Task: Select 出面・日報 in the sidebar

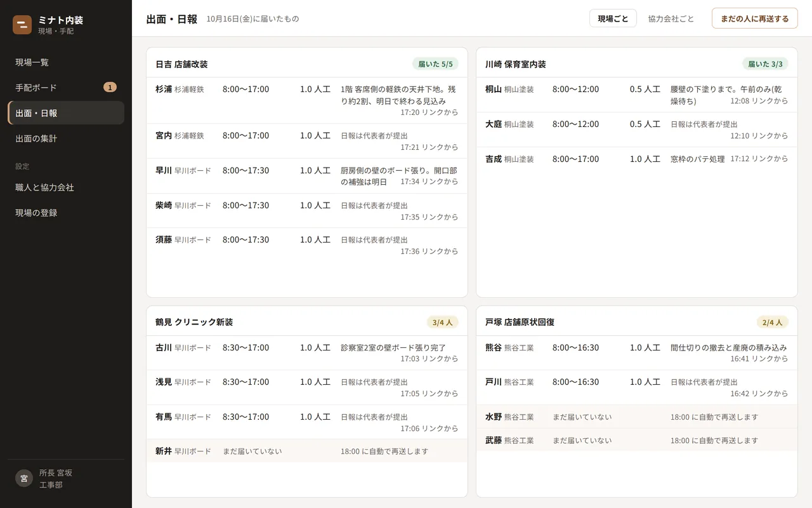Action: pyautogui.click(x=66, y=113)
